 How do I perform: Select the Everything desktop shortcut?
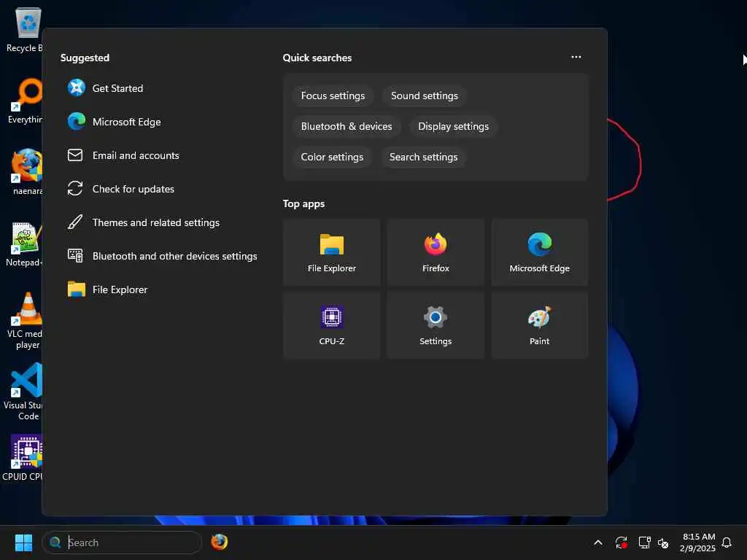click(25, 101)
